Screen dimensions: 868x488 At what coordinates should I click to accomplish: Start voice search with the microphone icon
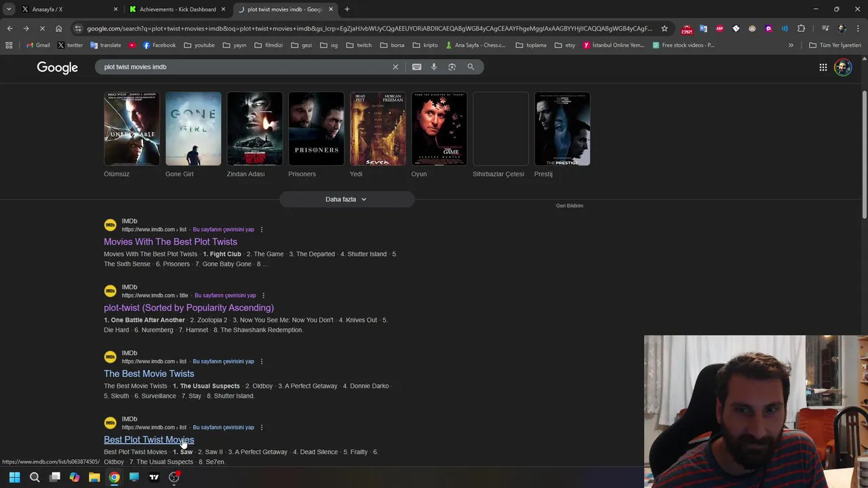point(434,67)
